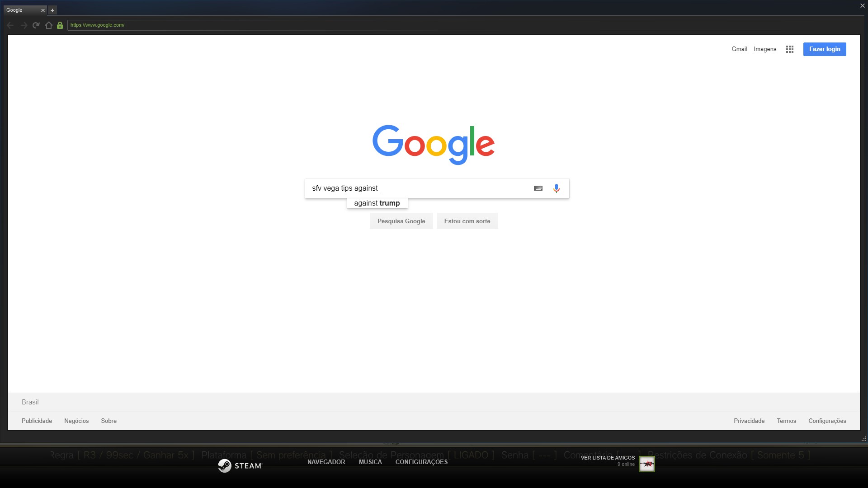This screenshot has height=488, width=868.
Task: Click the Estou com sorte button
Action: point(467,221)
